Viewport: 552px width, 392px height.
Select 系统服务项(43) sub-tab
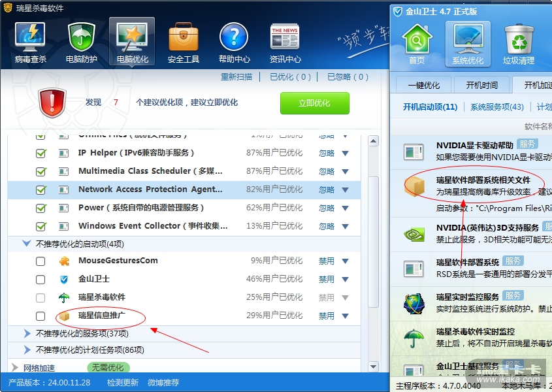coord(497,106)
